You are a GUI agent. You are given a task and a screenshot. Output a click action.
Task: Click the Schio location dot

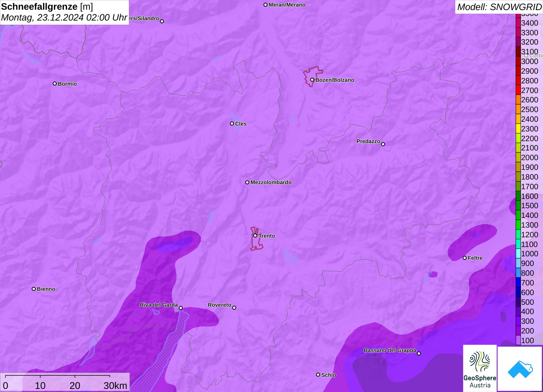pyautogui.click(x=318, y=375)
